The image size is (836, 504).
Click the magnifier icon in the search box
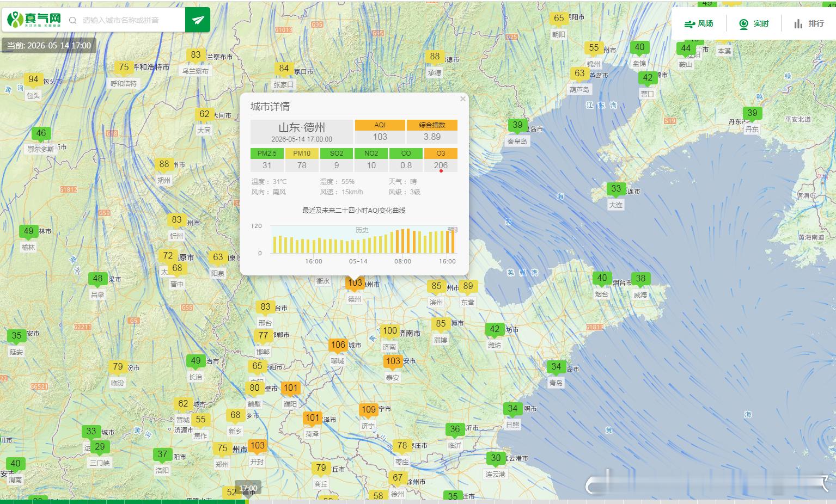click(x=72, y=21)
